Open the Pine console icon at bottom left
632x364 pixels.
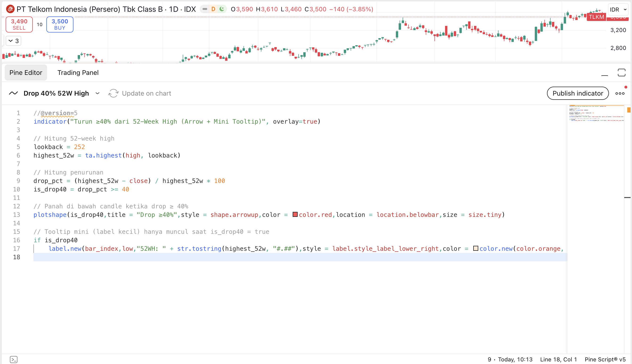pyautogui.click(x=14, y=359)
